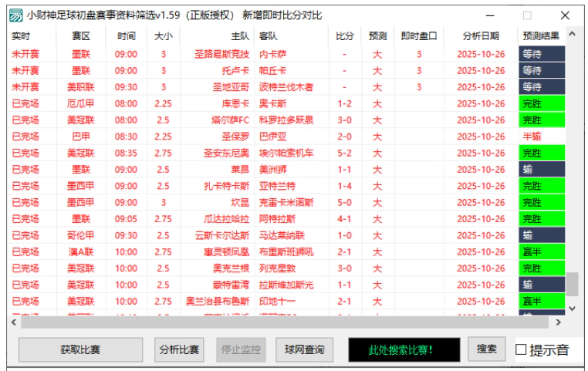This screenshot has height=371, width=588.
Task: Click the app icon in title bar
Action: (15, 15)
